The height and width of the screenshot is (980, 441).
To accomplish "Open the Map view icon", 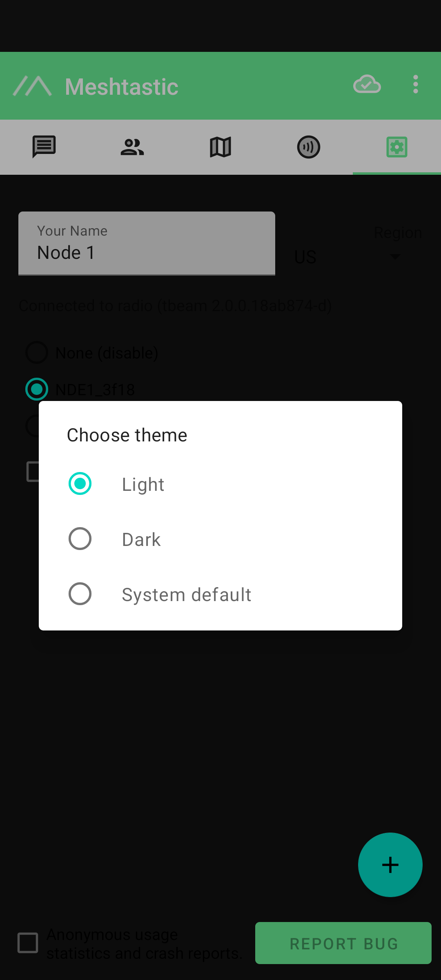I will tap(220, 147).
